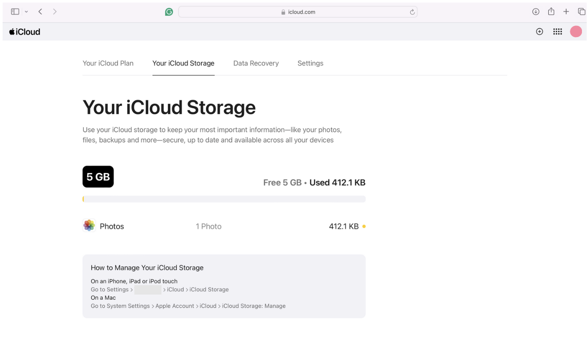
Task: Click the 'On a Mac' instruction line
Action: tap(103, 298)
